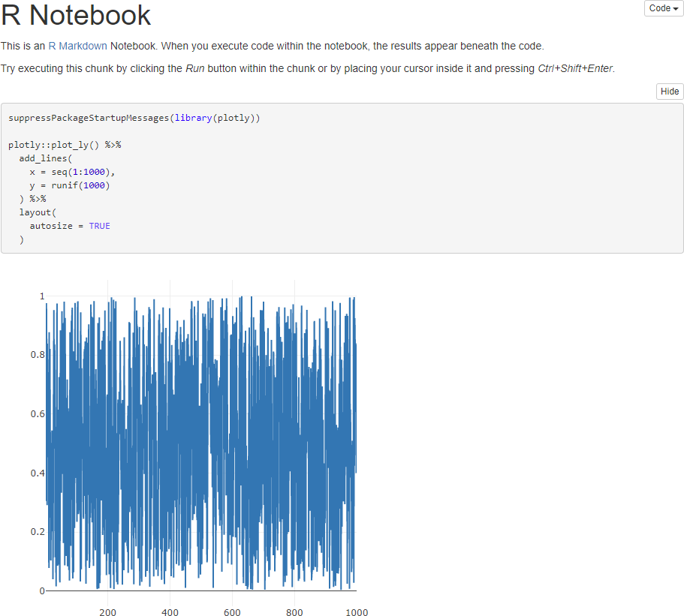Click the x-axis tick label 200

click(107, 612)
